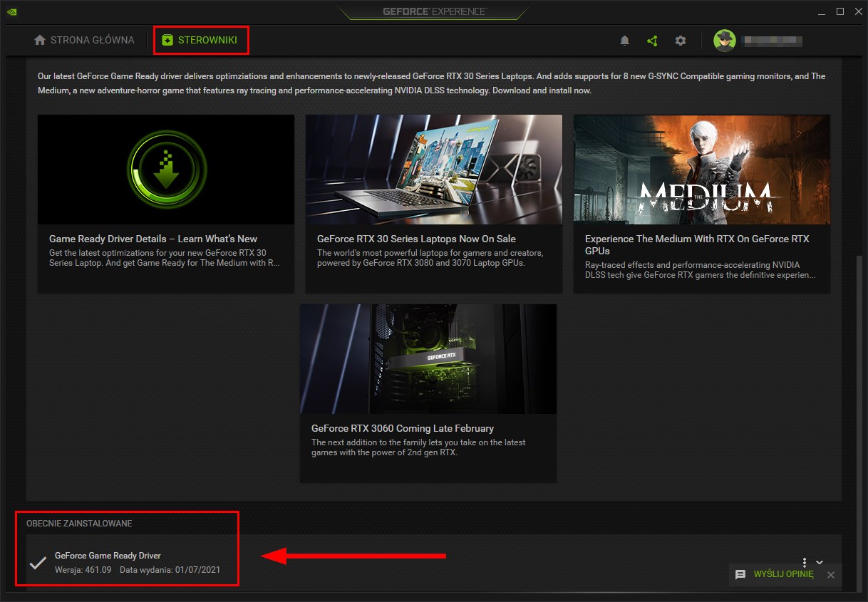This screenshot has width=868, height=602.
Task: Click the home icon beside Strona Główna
Action: click(x=40, y=40)
